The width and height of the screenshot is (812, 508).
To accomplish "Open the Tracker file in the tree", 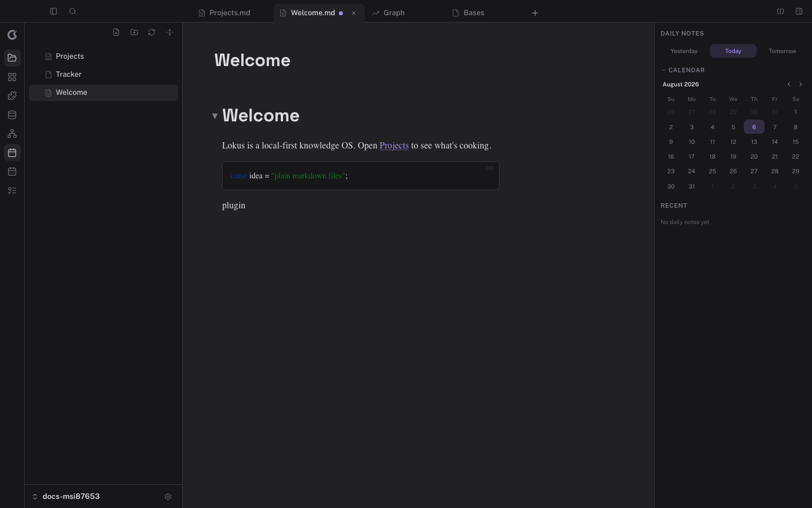I will click(x=103, y=75).
